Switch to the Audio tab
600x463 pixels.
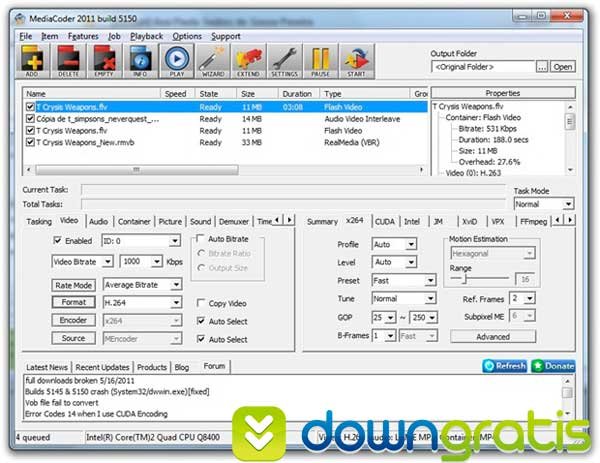click(98, 221)
